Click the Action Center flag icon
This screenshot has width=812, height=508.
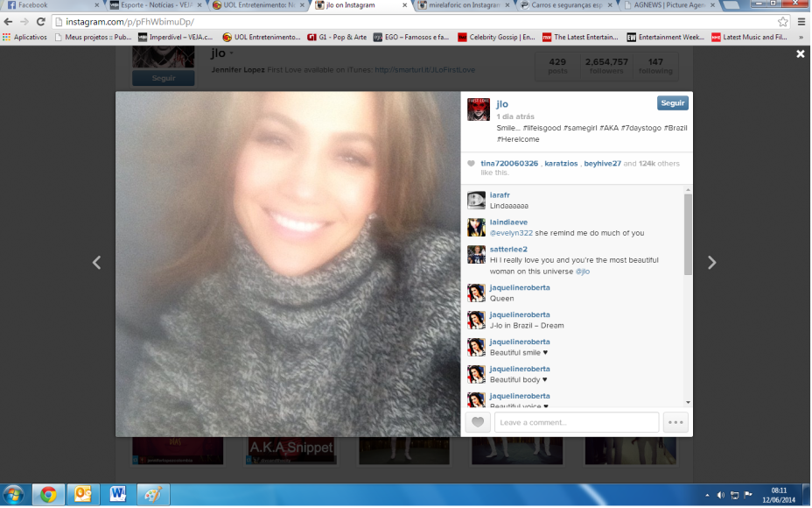(748, 495)
